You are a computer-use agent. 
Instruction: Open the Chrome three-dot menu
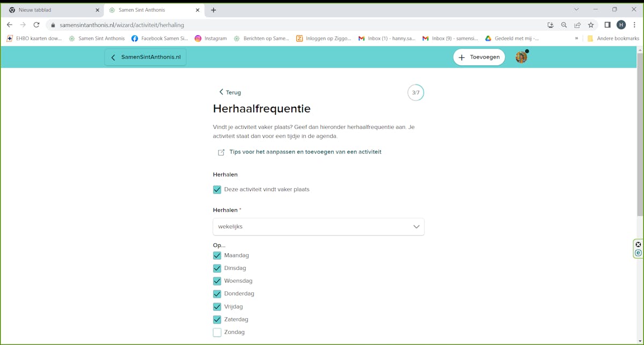click(634, 25)
